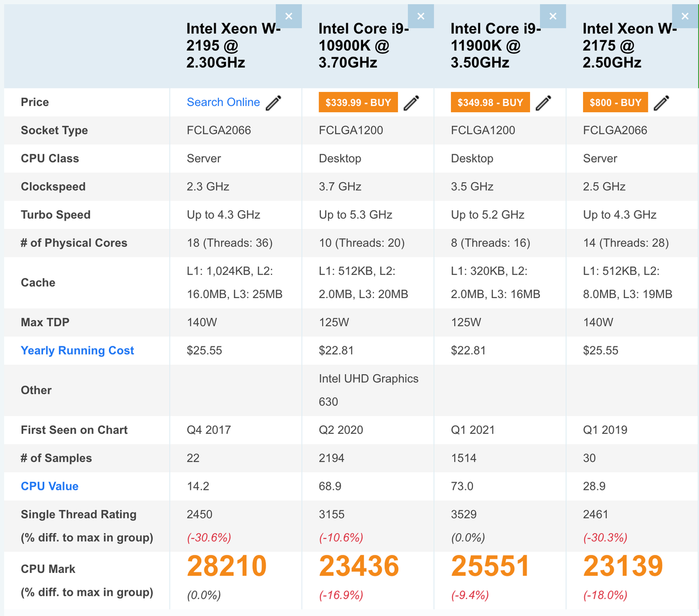Click the 25551 CPU Mark score
Image resolution: width=699 pixels, height=616 pixels.
pyautogui.click(x=490, y=566)
